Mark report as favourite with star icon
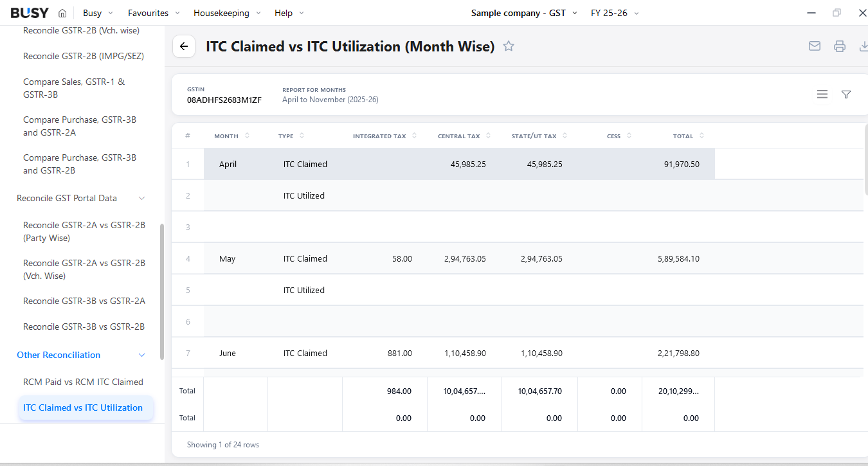Image resolution: width=868 pixels, height=466 pixels. click(x=509, y=46)
